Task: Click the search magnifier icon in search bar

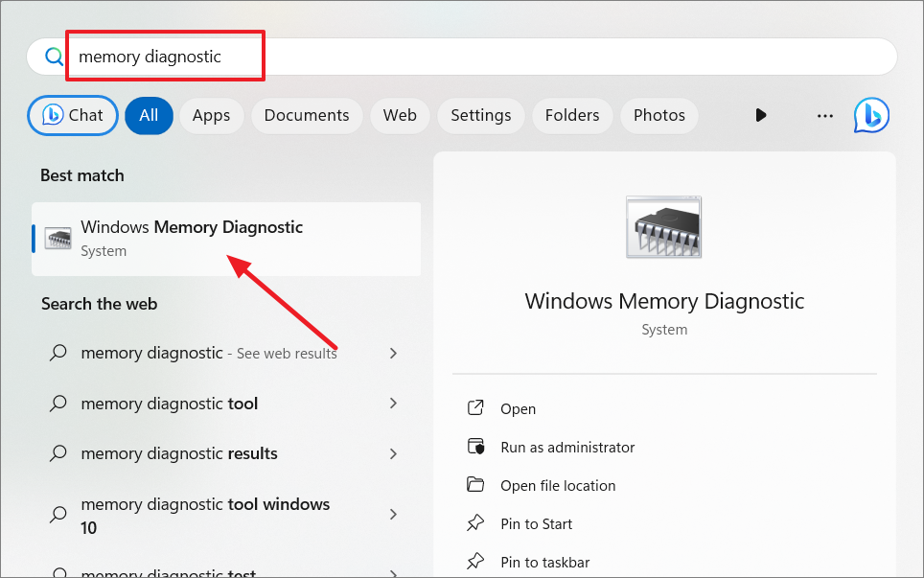Action: tap(54, 57)
